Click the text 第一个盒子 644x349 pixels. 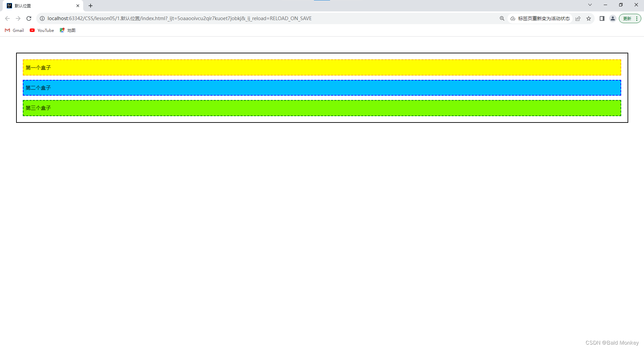pyautogui.click(x=38, y=67)
